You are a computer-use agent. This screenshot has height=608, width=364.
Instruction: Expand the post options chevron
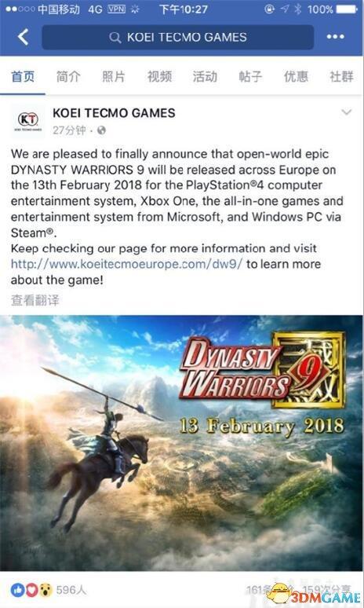point(346,112)
